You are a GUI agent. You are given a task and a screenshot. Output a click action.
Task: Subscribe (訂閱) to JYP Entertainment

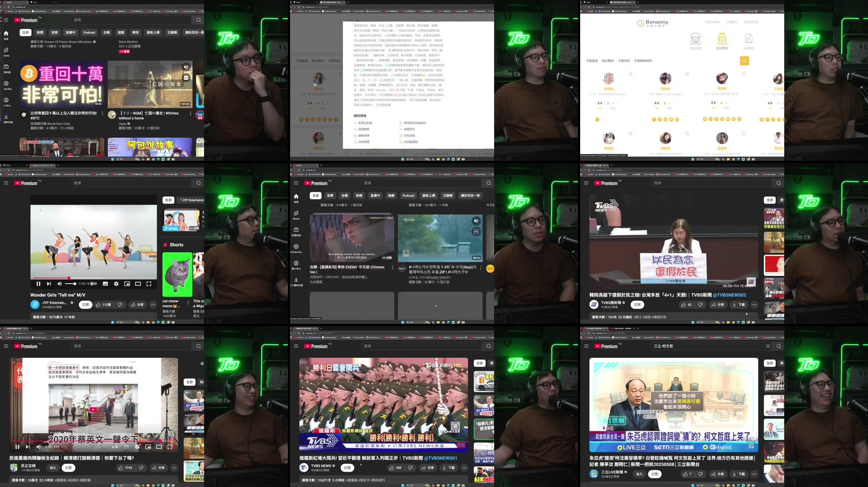[85, 305]
